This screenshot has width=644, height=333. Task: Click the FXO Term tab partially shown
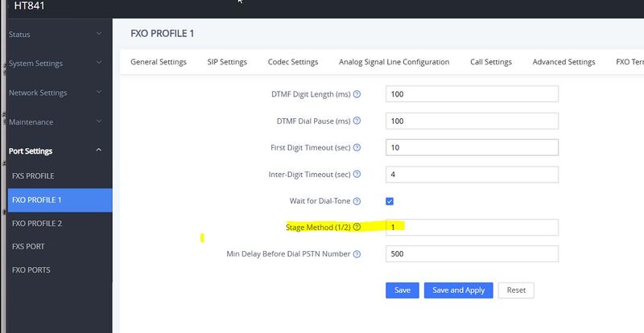pos(630,62)
